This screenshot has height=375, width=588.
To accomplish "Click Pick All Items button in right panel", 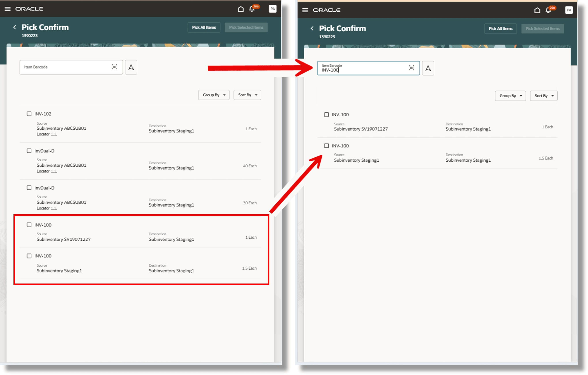I will pyautogui.click(x=500, y=29).
